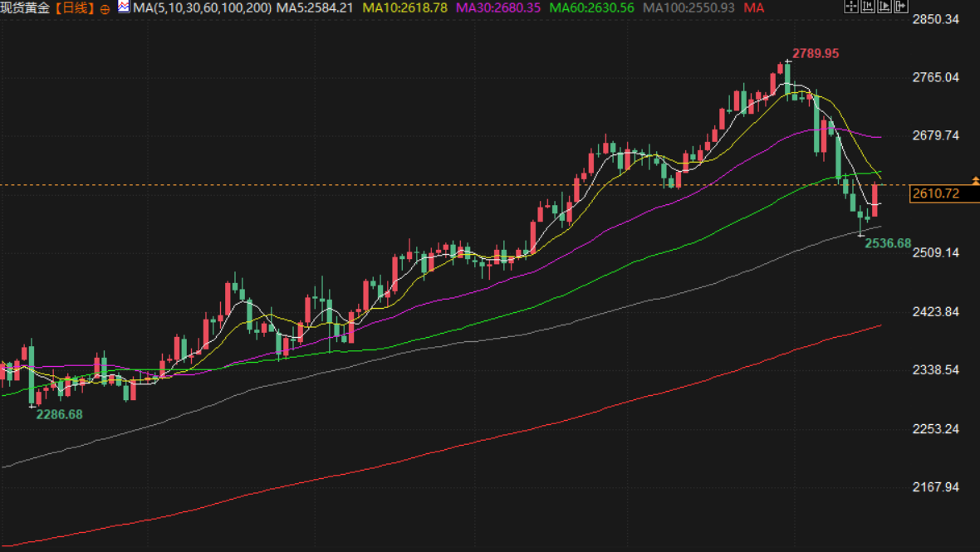The width and height of the screenshot is (980, 552).
Task: Click the 2789.95 high price marker
Action: (816, 53)
